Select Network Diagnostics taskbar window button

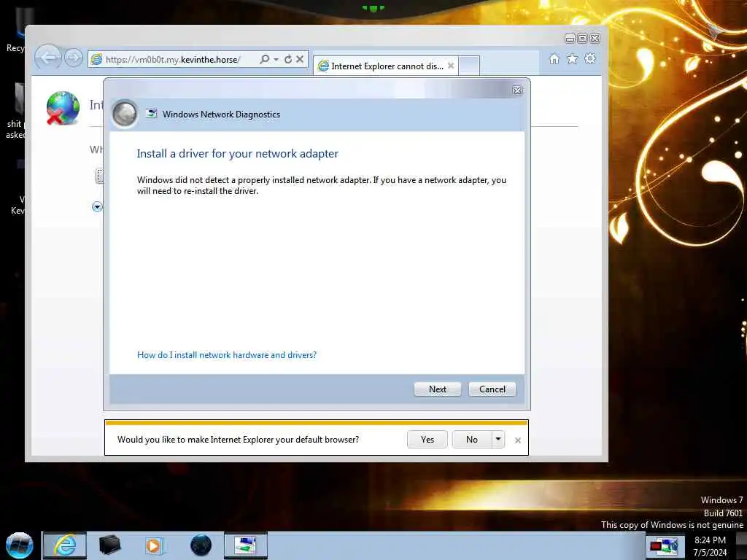pyautogui.click(x=246, y=545)
